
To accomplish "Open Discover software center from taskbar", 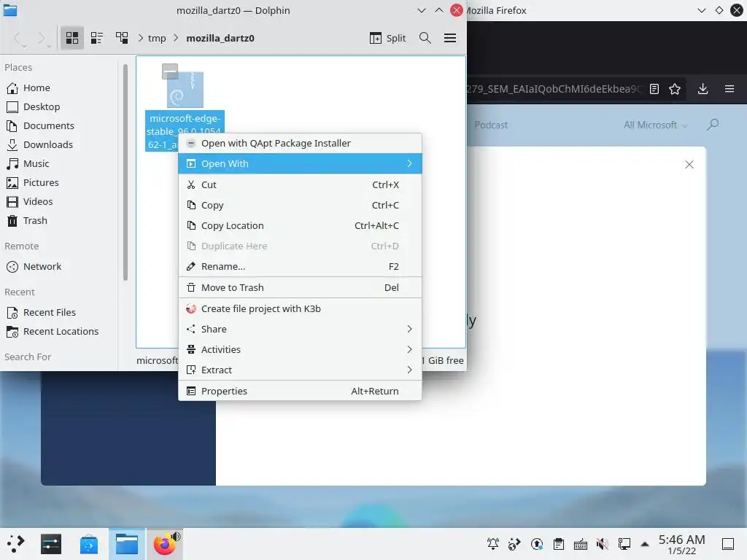I will point(88,544).
